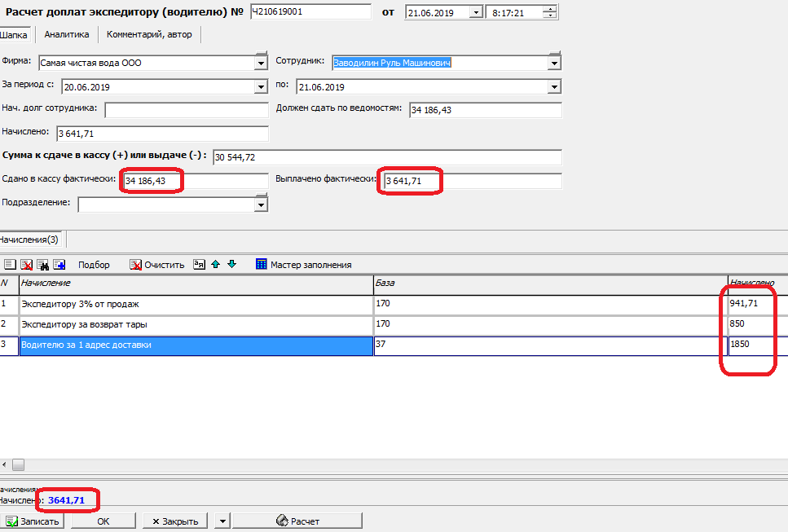Click the add new row icon
The width and height of the screenshot is (788, 532).
pos(11,265)
